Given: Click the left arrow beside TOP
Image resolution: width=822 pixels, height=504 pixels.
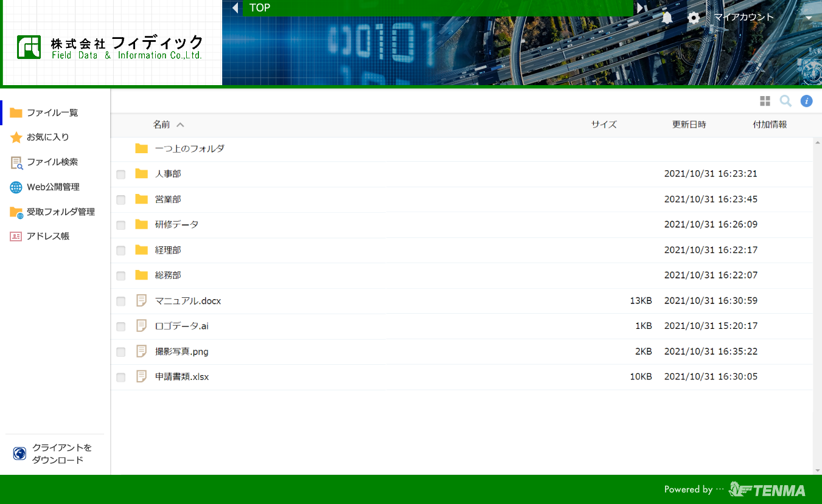Looking at the screenshot, I should [x=235, y=8].
